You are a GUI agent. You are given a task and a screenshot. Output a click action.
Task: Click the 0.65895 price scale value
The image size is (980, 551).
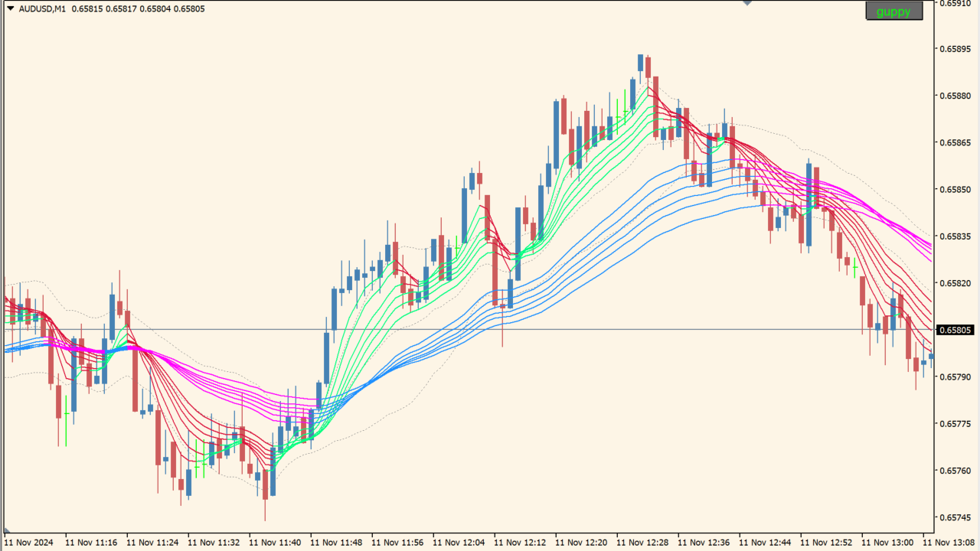click(x=955, y=49)
